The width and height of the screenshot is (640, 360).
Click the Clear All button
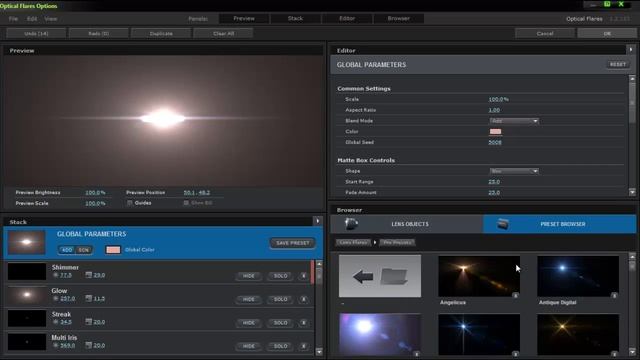(223, 33)
